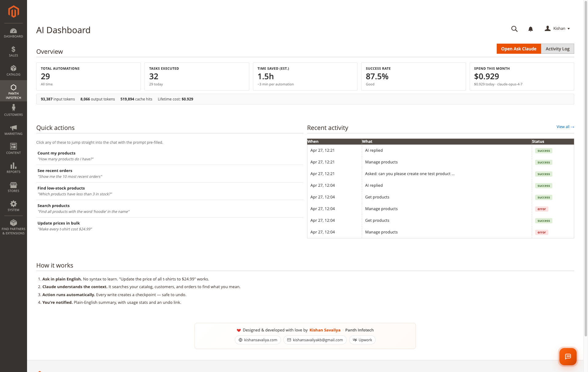The width and height of the screenshot is (588, 372).
Task: Click the Upwork logo icon
Action: (355, 340)
